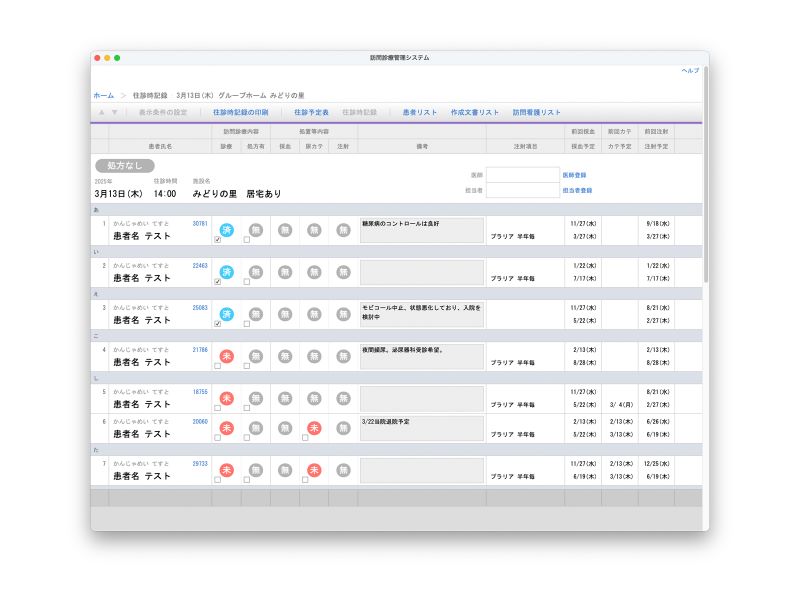Click the red 未 尿カテ icon for patient 29733
The height and width of the screenshot is (600, 800).
314,470
